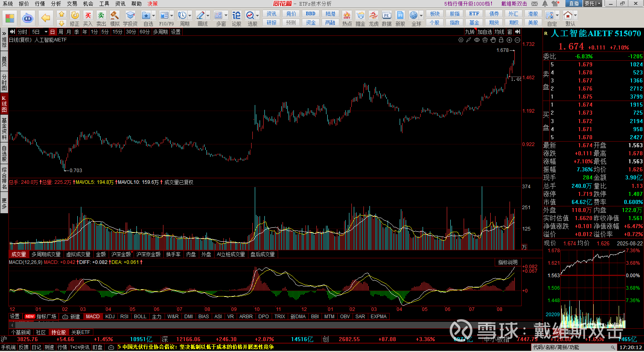644x352 pixels.
Task: Open the robot assistant icon
Action: (x=27, y=18)
